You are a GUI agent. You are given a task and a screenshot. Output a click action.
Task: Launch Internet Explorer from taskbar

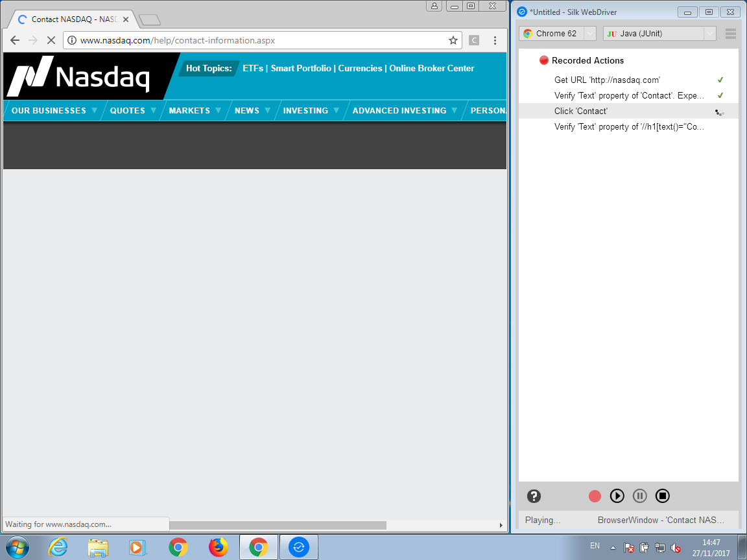coord(58,547)
